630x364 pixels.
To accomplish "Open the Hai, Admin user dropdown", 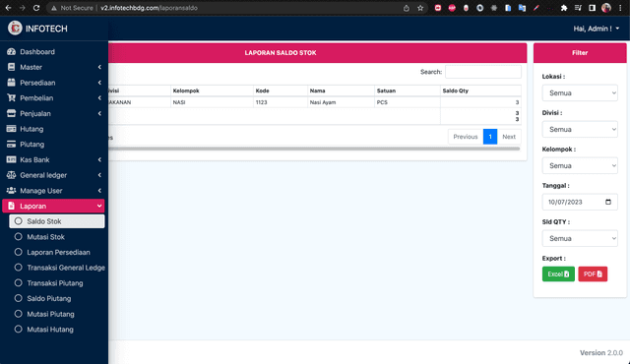I will pos(597,29).
